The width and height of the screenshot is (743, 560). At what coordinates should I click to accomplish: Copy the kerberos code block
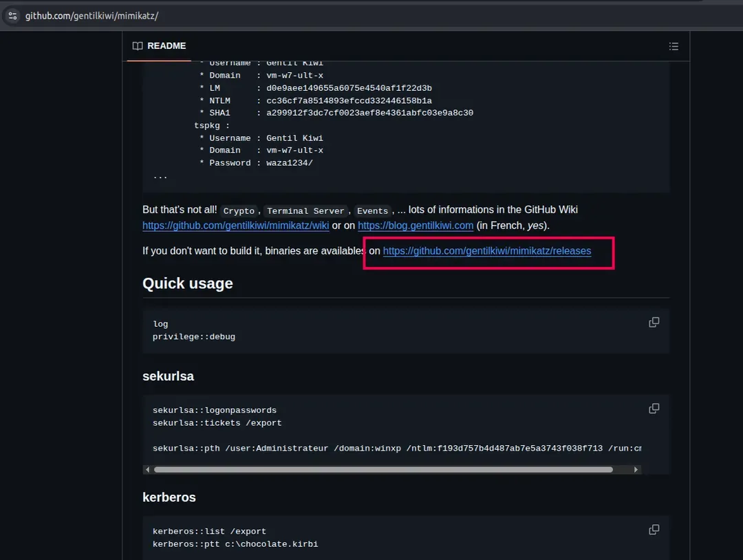(x=654, y=530)
